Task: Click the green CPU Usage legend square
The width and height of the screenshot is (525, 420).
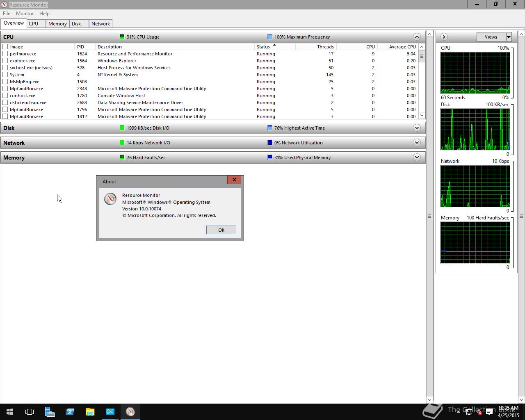Action: point(122,37)
